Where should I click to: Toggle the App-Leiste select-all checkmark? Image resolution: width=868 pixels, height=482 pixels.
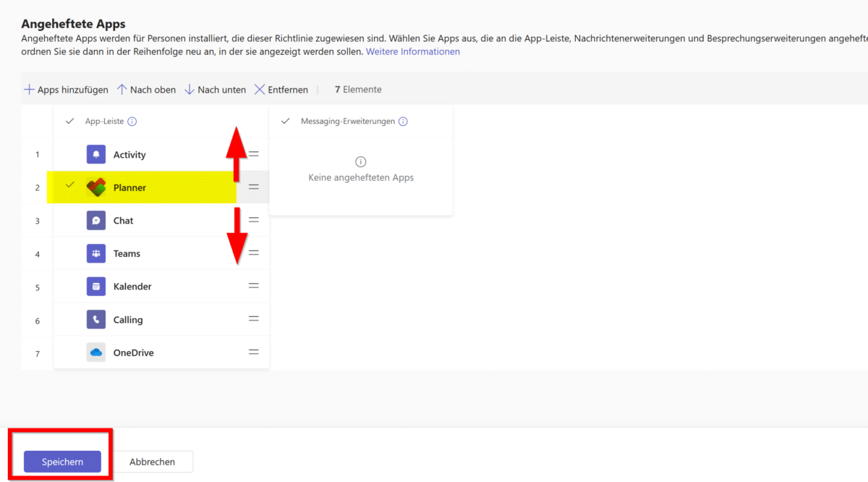(x=69, y=122)
